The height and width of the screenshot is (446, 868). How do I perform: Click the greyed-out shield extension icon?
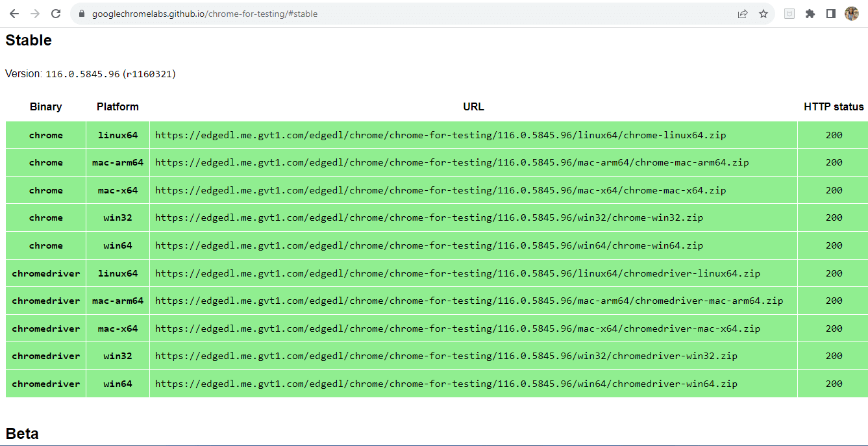point(789,14)
